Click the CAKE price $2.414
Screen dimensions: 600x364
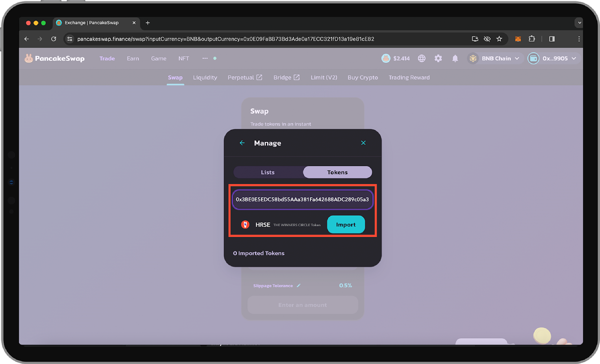401,58
